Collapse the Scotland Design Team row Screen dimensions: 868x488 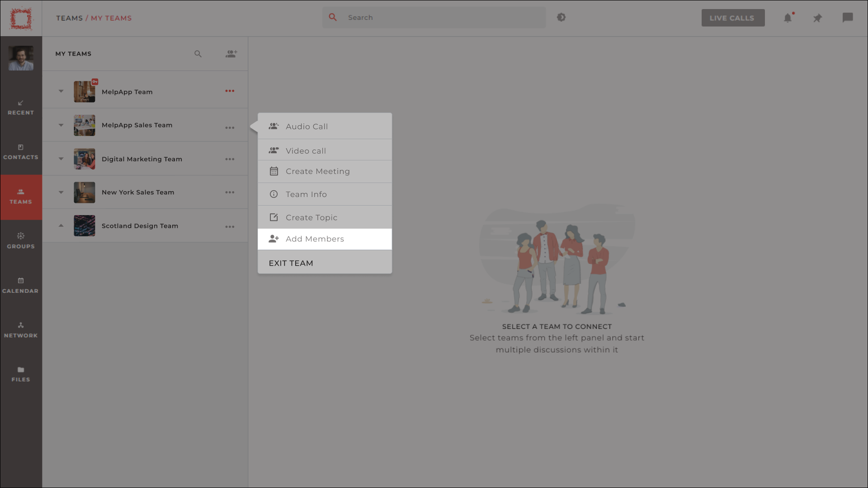[61, 225]
